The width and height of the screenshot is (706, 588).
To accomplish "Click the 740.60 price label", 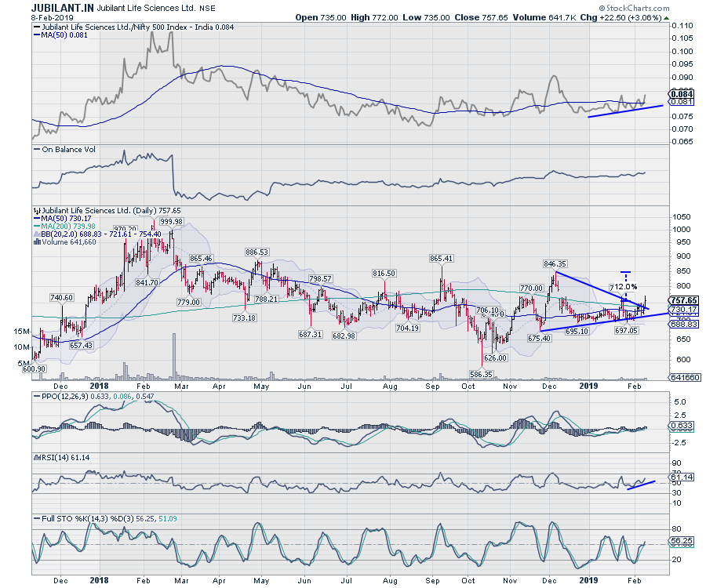I will pos(62,297).
